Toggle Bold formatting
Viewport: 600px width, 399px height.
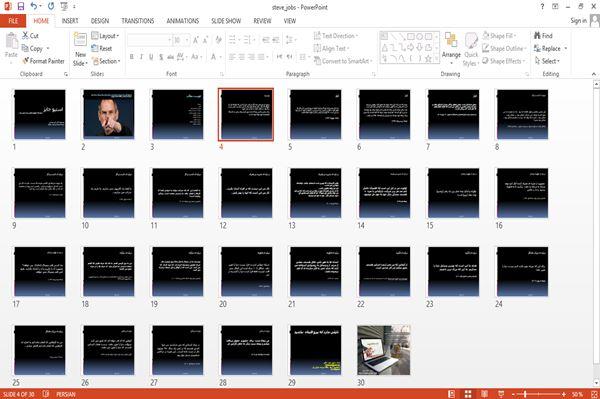[x=132, y=57]
